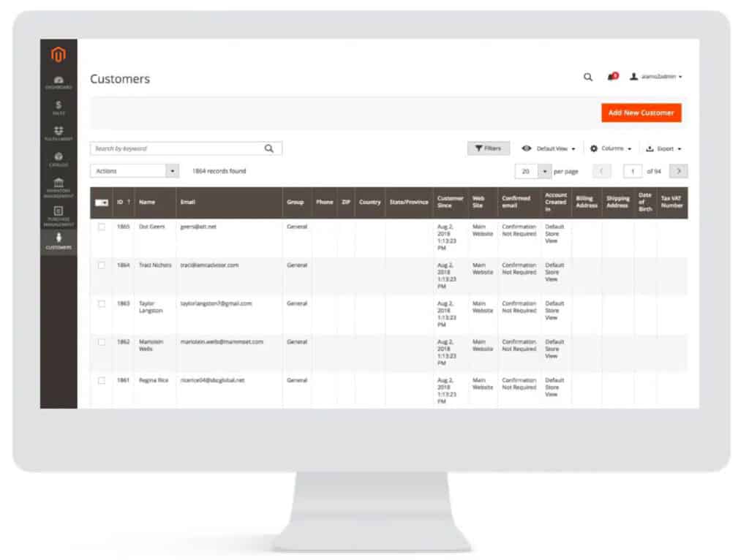Open the Filters panel
Screen dimensions: 749x560
[x=488, y=148]
